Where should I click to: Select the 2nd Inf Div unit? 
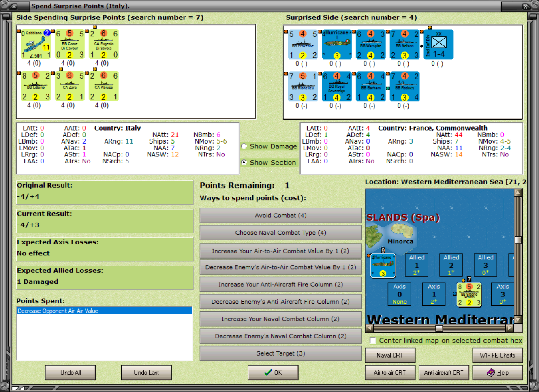(x=439, y=45)
